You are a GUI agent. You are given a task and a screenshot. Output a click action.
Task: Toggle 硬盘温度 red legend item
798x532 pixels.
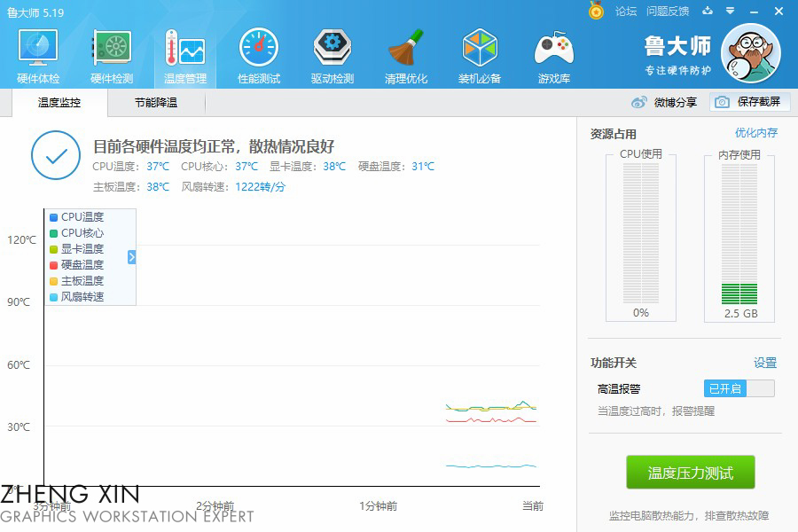point(76,265)
